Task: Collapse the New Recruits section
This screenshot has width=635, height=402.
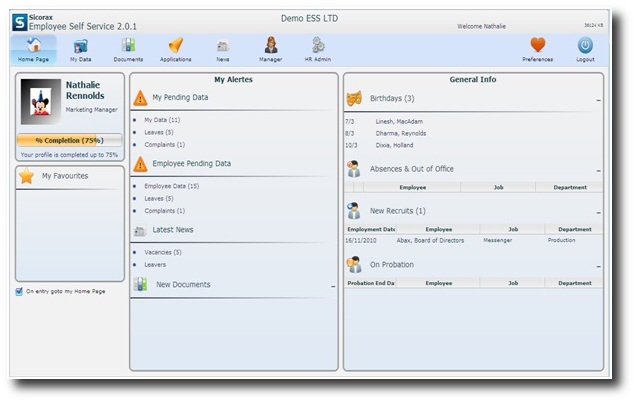Action: [598, 213]
